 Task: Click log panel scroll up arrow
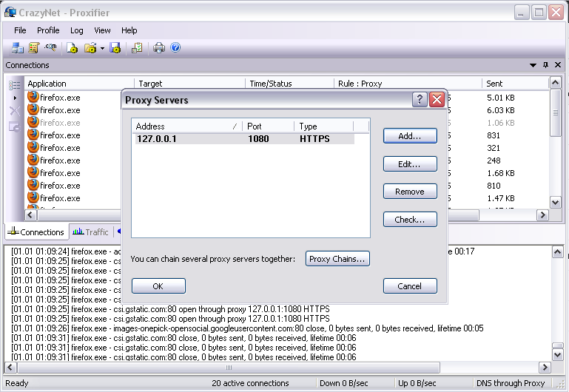[558, 251]
